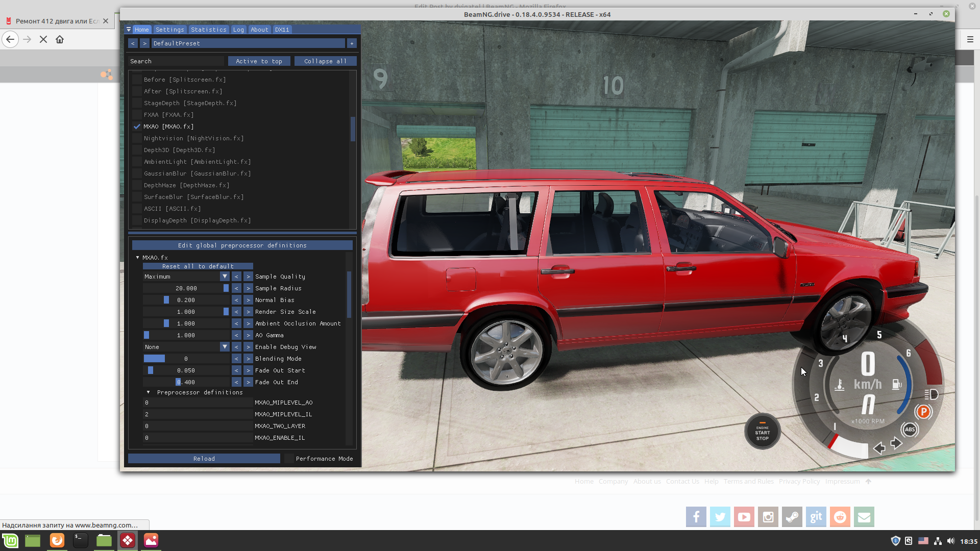Image resolution: width=980 pixels, height=551 pixels.
Task: Click the Sample Radius slider
Action: [186, 288]
